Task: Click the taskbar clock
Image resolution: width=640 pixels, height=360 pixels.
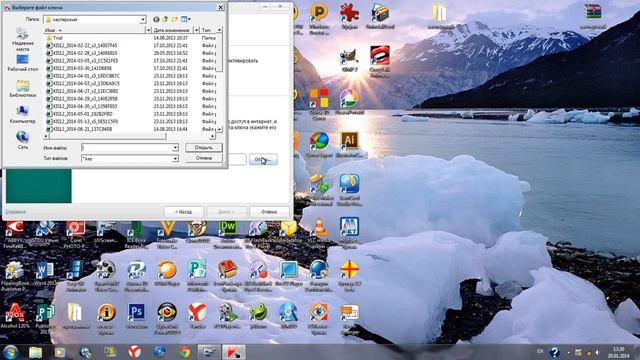Action: 618,352
